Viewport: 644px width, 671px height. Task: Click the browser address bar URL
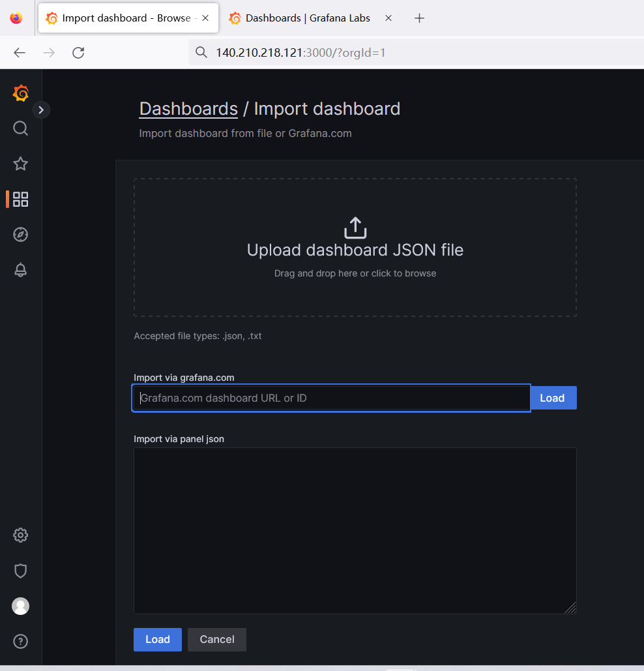click(x=300, y=53)
